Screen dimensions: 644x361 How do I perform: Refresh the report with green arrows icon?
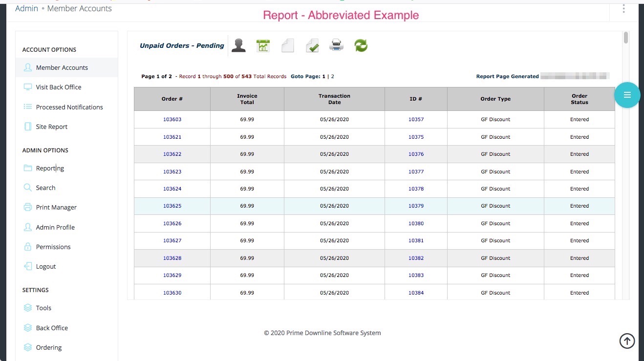[x=361, y=46]
